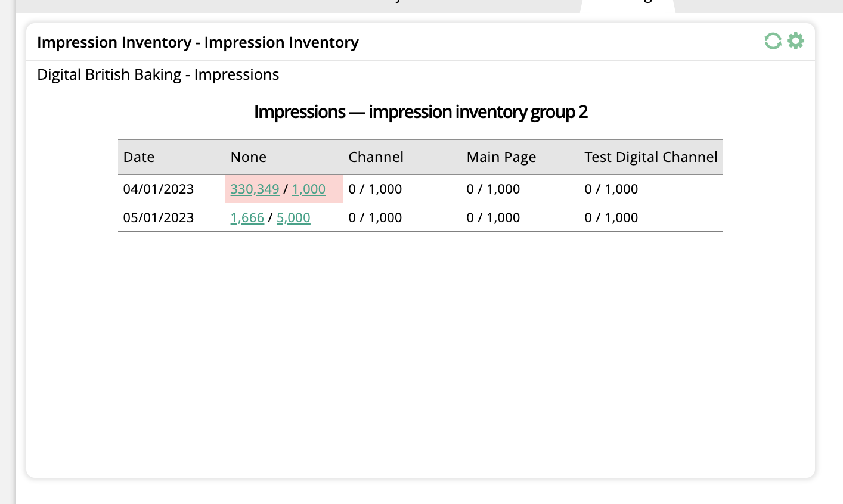Click the green refresh icon

point(773,41)
